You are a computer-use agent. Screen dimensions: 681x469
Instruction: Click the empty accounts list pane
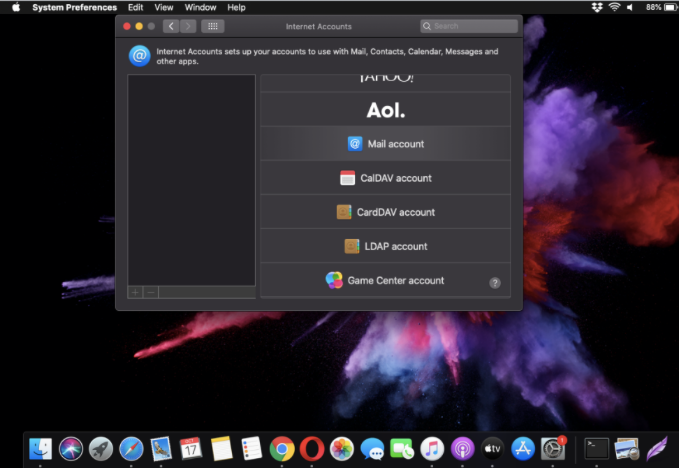(x=192, y=180)
